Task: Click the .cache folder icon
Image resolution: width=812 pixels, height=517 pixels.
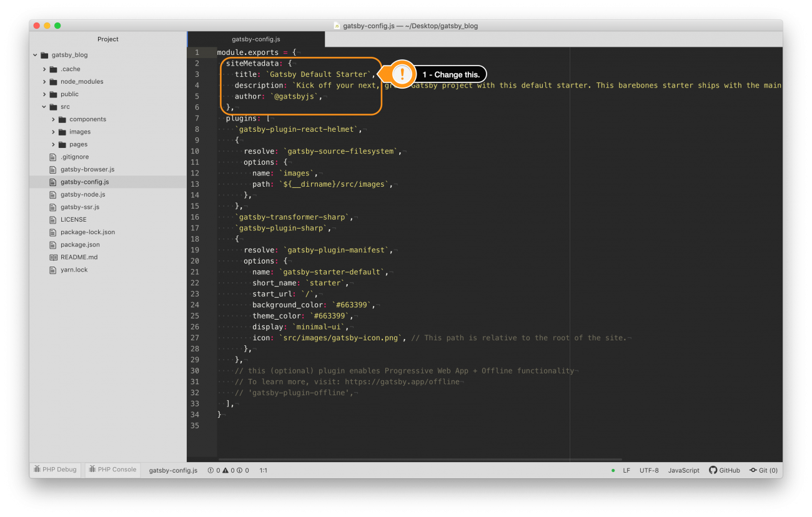Action: coord(54,69)
